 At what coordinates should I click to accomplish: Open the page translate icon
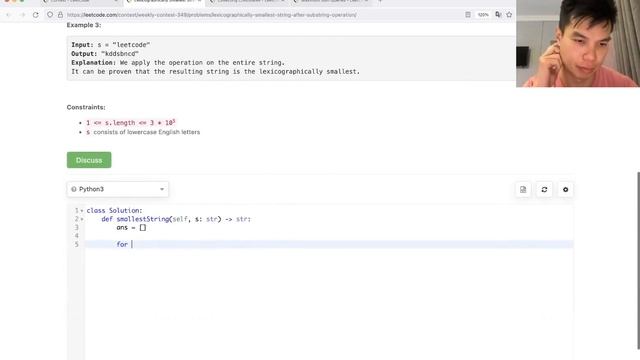point(498,15)
